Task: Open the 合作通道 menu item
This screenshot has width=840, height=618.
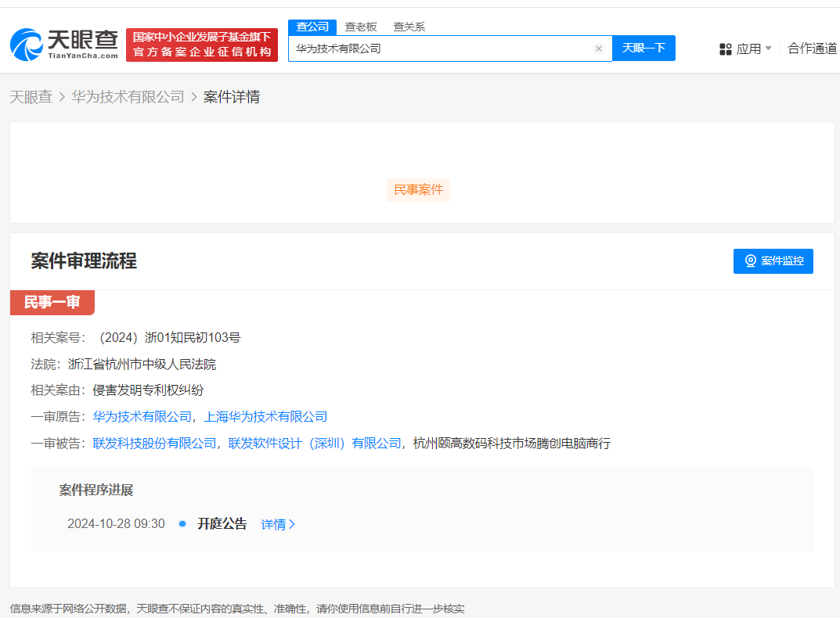Action: (x=812, y=49)
